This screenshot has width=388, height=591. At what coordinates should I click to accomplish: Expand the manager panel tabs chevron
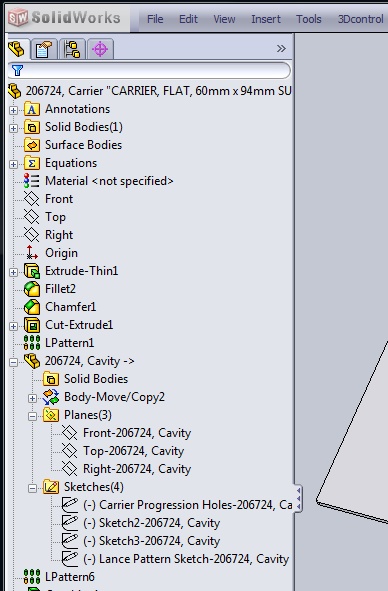tap(281, 49)
